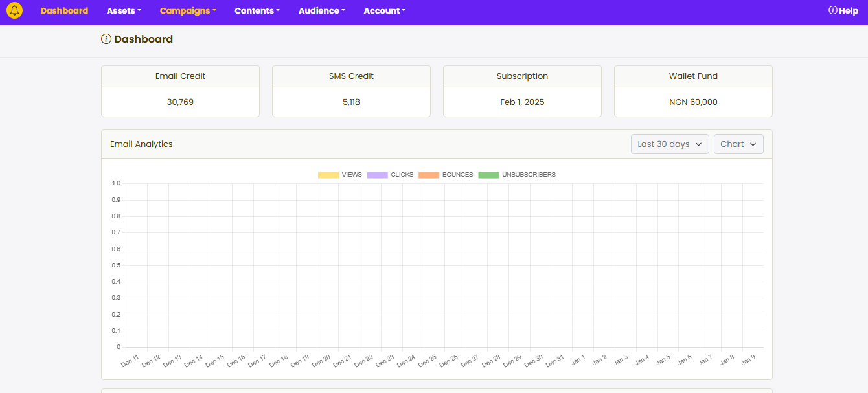Expand the Audience menu

(x=321, y=10)
